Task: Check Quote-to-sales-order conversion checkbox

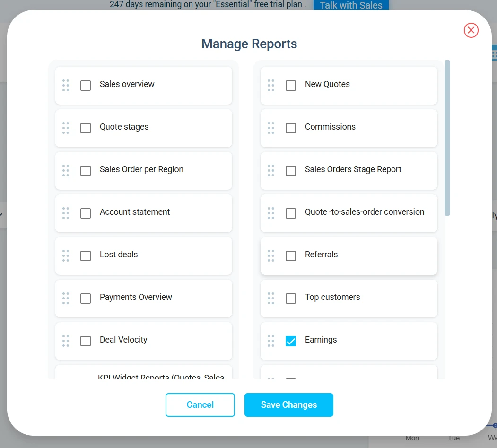Action: point(291,213)
